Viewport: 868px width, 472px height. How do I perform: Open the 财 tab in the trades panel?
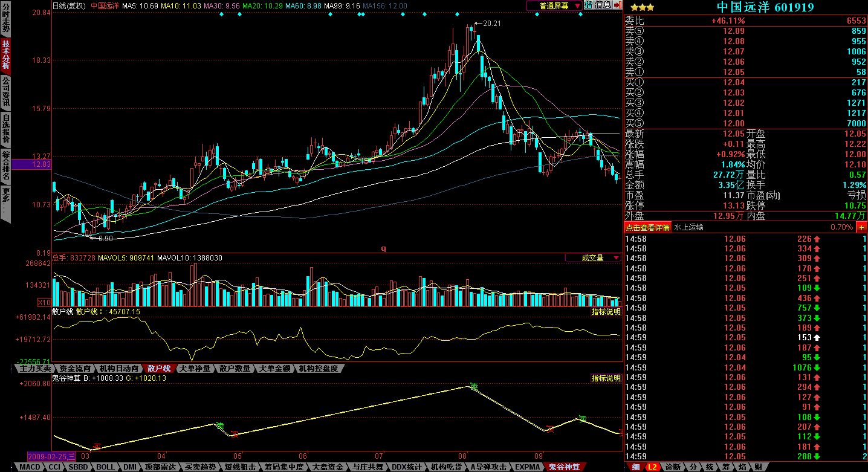pyautogui.click(x=758, y=467)
